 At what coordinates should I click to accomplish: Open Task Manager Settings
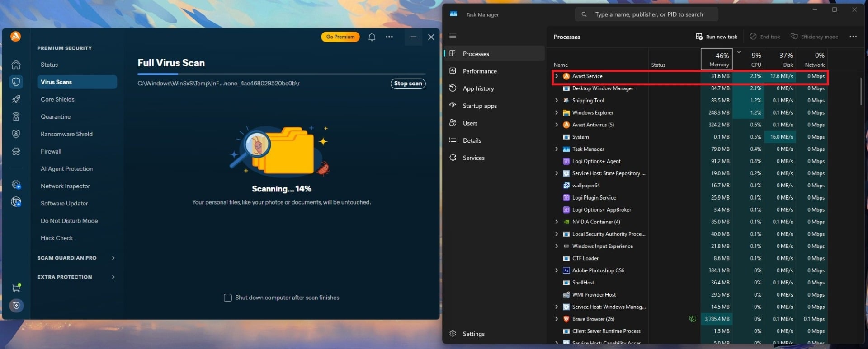pos(495,334)
